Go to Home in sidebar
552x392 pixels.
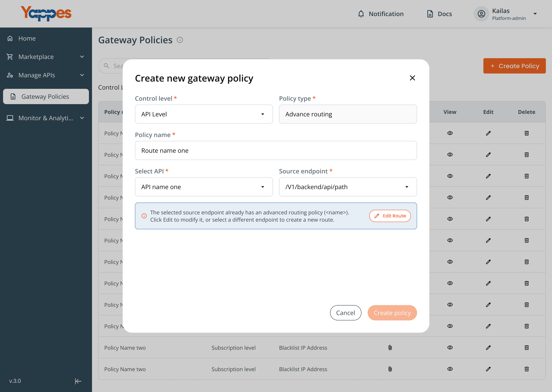[46, 38]
